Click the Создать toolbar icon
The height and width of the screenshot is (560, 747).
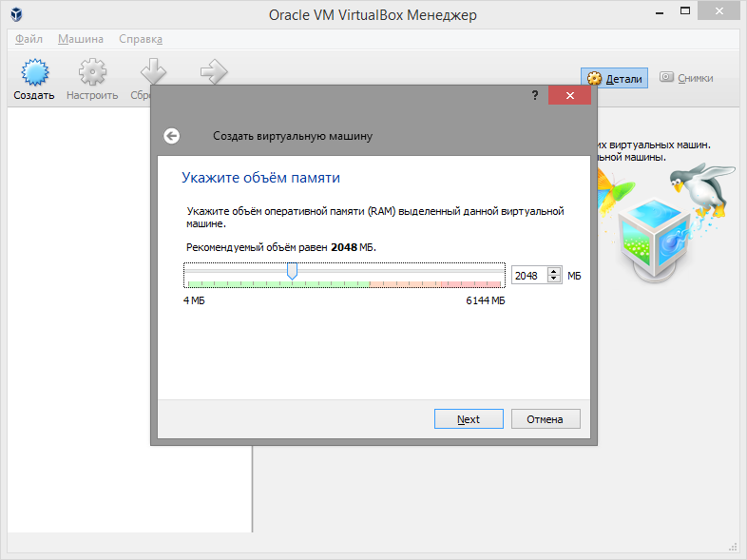(34, 72)
